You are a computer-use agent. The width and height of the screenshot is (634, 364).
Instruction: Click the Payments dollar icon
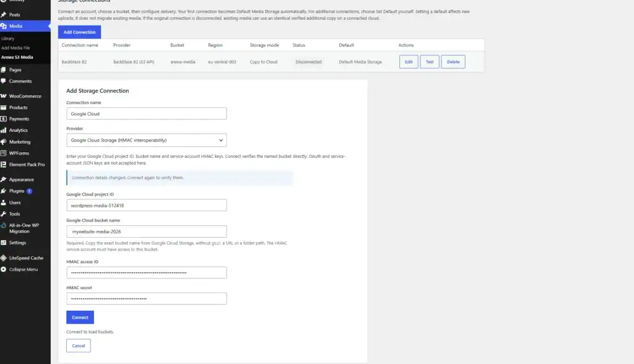click(x=4, y=119)
